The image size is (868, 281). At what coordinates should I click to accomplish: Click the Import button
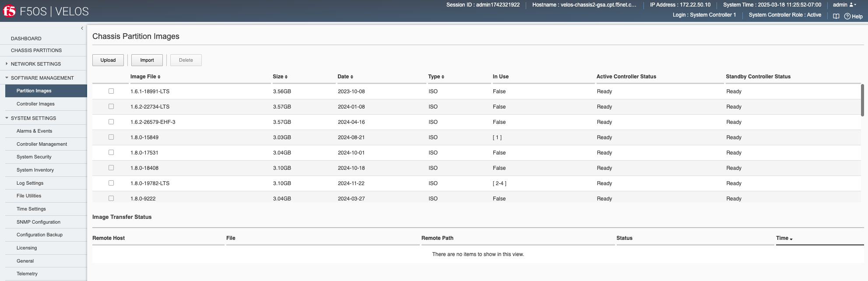click(x=147, y=60)
